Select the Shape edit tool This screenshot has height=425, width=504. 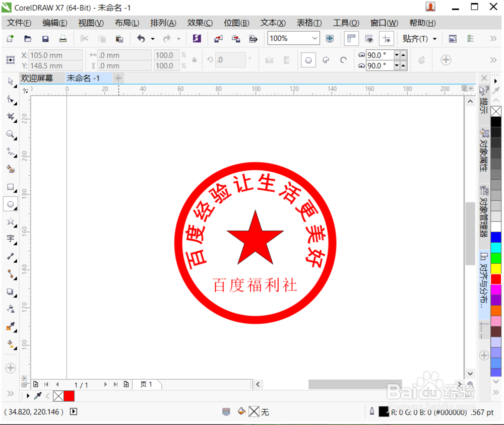click(x=11, y=100)
